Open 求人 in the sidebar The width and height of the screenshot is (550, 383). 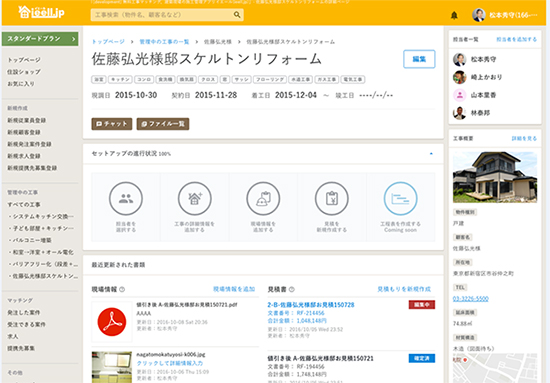(x=13, y=336)
